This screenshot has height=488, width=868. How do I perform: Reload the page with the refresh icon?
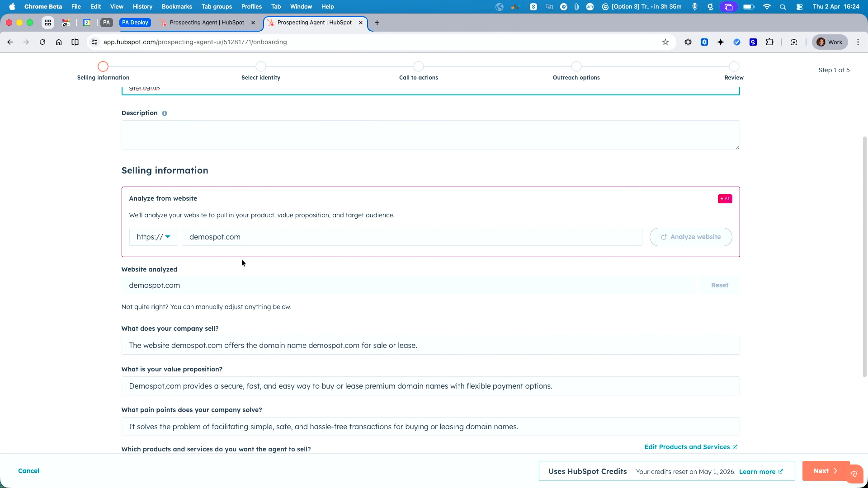click(x=42, y=42)
